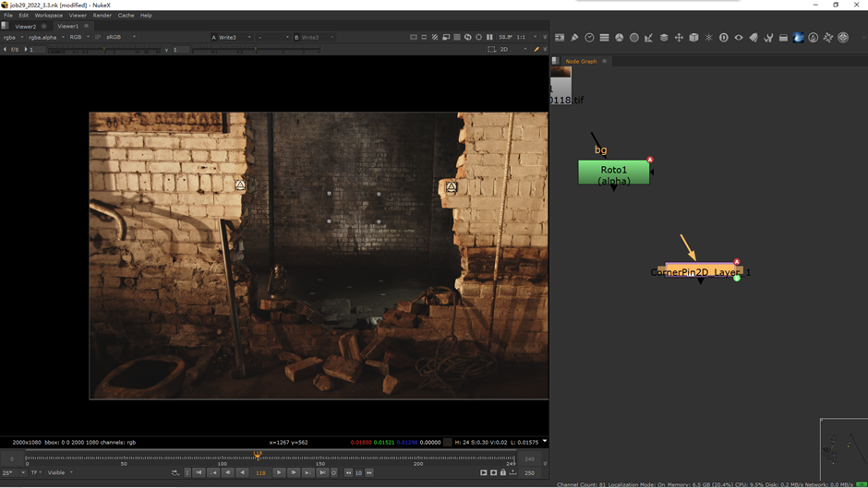Open the 3D nodes cube icon
The height and width of the screenshot is (488, 868).
tap(693, 38)
